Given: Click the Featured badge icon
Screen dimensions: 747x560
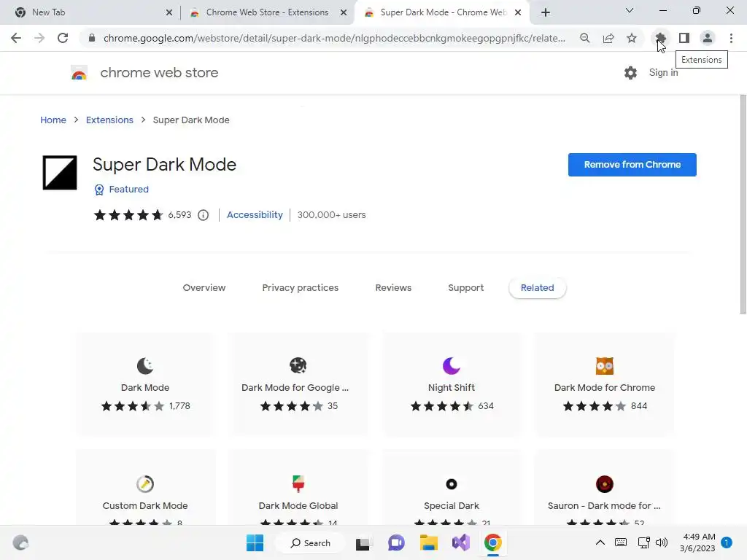Looking at the screenshot, I should tap(99, 190).
